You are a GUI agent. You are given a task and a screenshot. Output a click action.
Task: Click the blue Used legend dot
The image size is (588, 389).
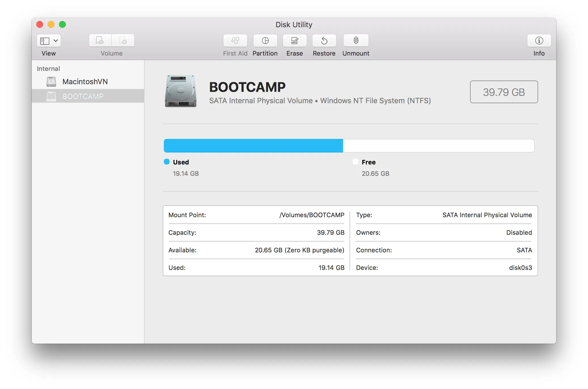tap(167, 162)
